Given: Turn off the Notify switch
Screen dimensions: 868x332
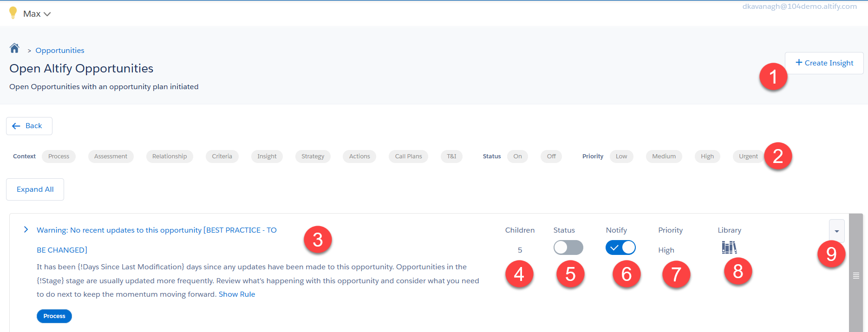Looking at the screenshot, I should pos(620,247).
